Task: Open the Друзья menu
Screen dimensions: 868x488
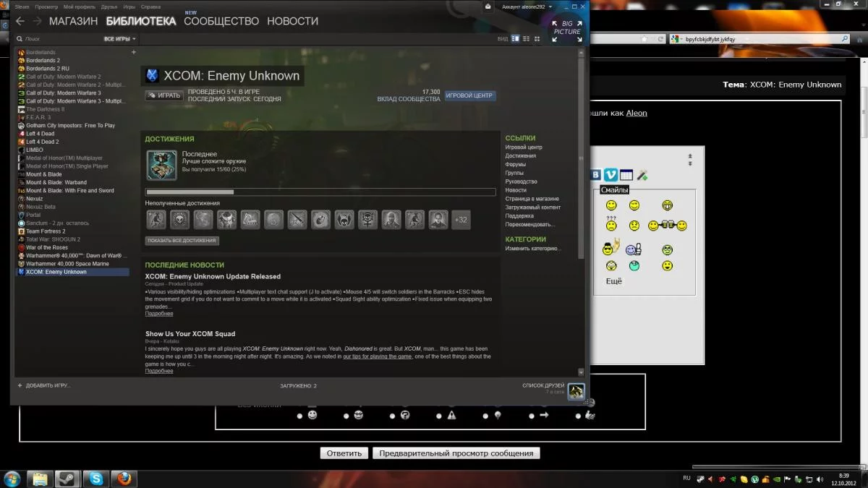Action: pyautogui.click(x=109, y=7)
